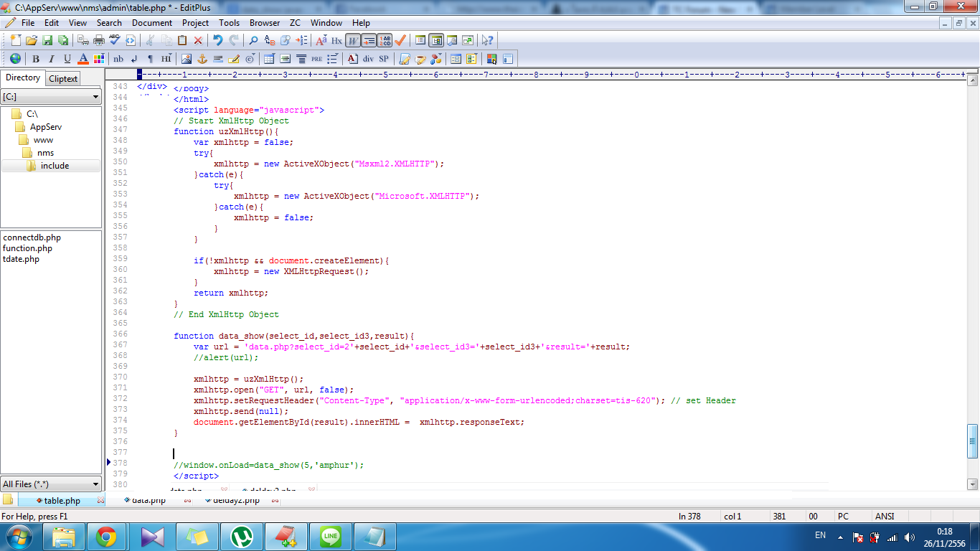Open Find with the magnifier icon
Viewport: 980px width, 551px height.
253,40
